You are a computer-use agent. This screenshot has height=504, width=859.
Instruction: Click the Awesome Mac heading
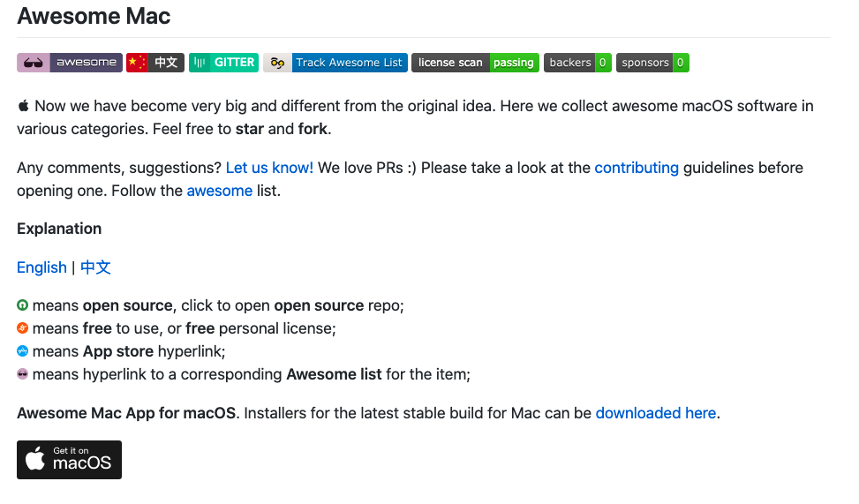pyautogui.click(x=94, y=16)
